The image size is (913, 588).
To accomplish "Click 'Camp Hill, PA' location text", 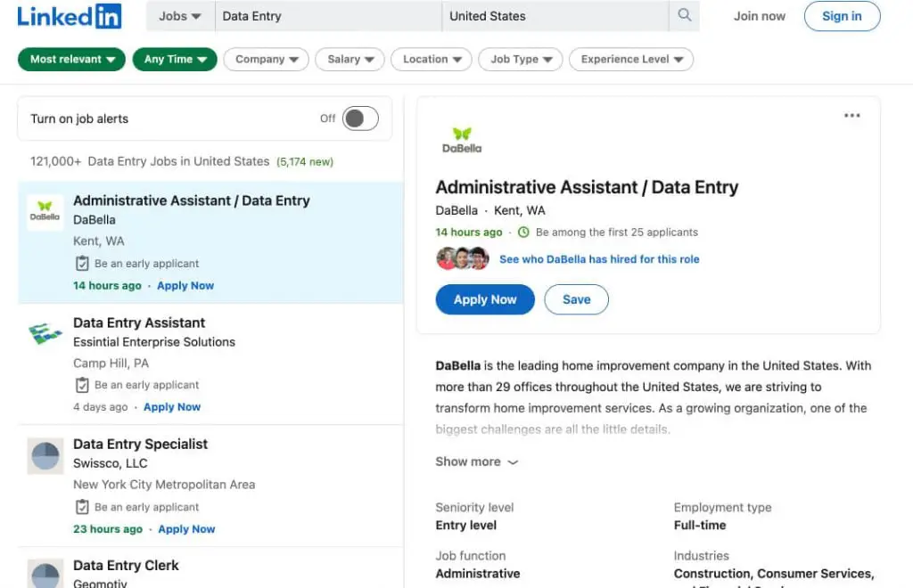I will click(x=111, y=363).
